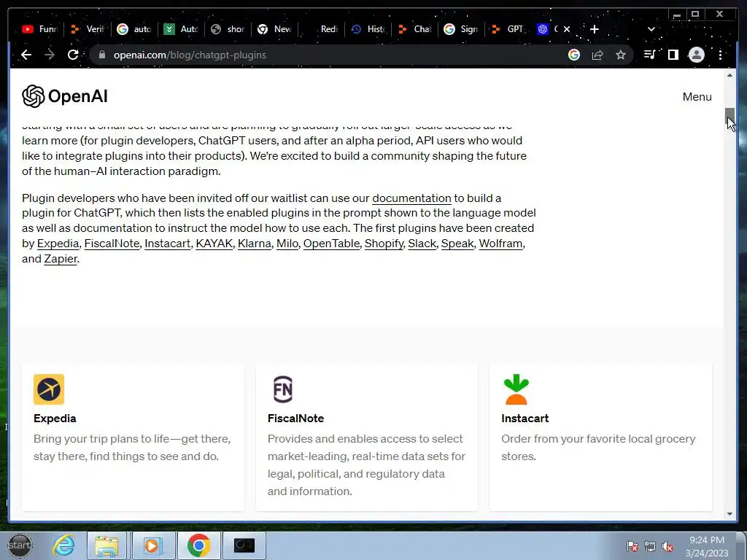The width and height of the screenshot is (747, 560).
Task: Open the Speak link
Action: click(x=457, y=244)
